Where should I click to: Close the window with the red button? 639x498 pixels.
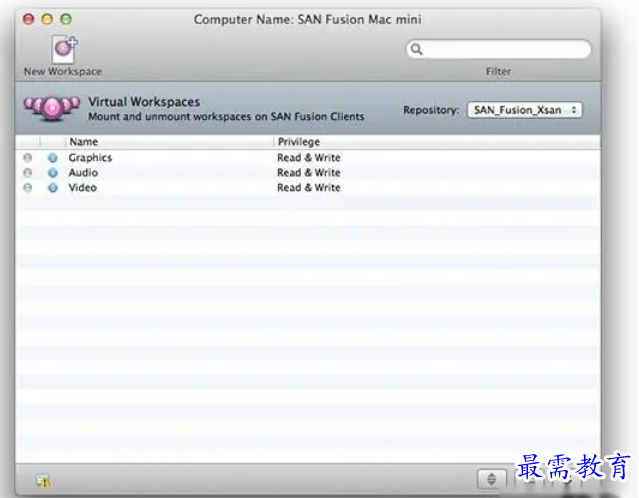[29, 19]
